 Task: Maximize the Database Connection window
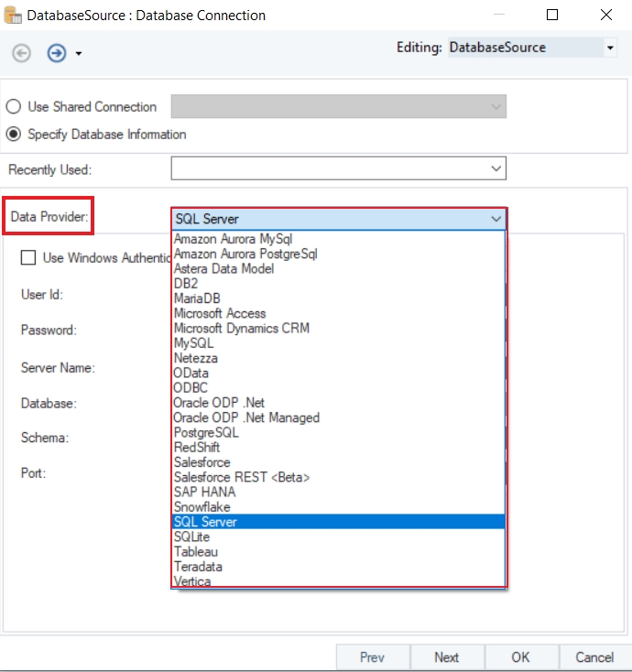tap(551, 15)
